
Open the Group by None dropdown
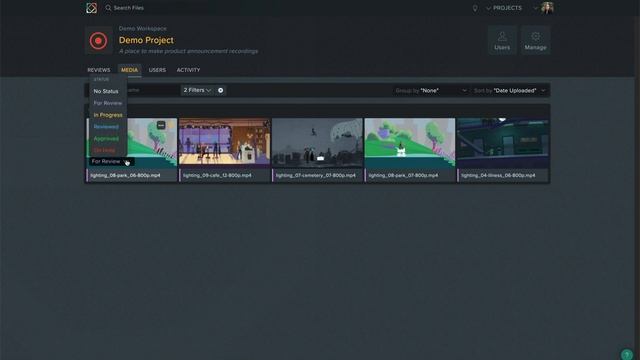point(431,91)
